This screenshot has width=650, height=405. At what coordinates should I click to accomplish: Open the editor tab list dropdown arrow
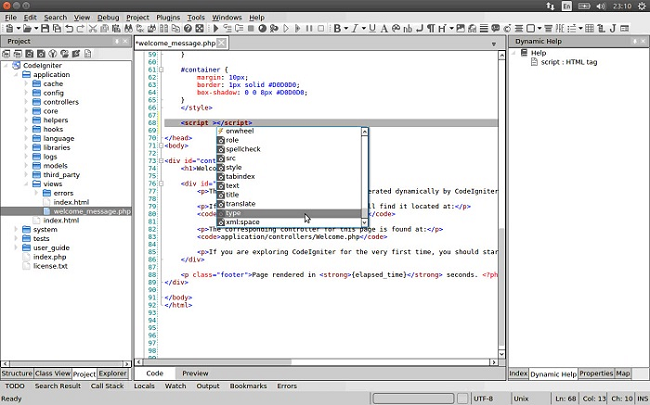494,44
